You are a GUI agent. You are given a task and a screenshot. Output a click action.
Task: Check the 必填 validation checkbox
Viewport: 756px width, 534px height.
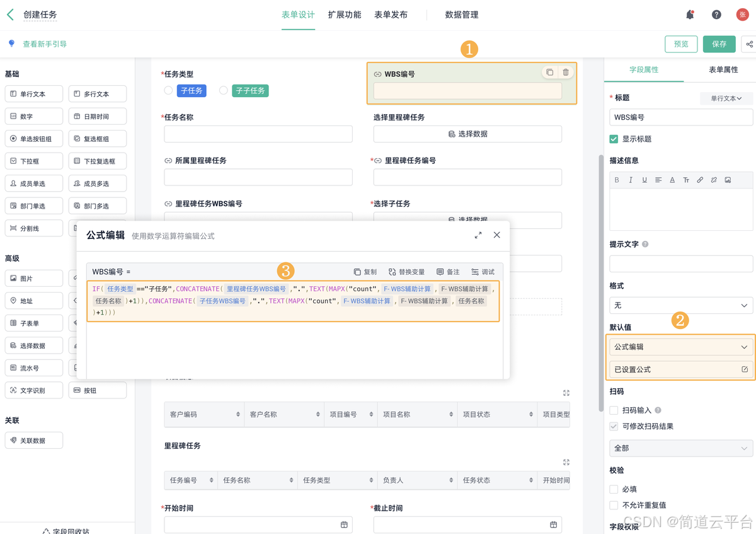pyautogui.click(x=614, y=489)
